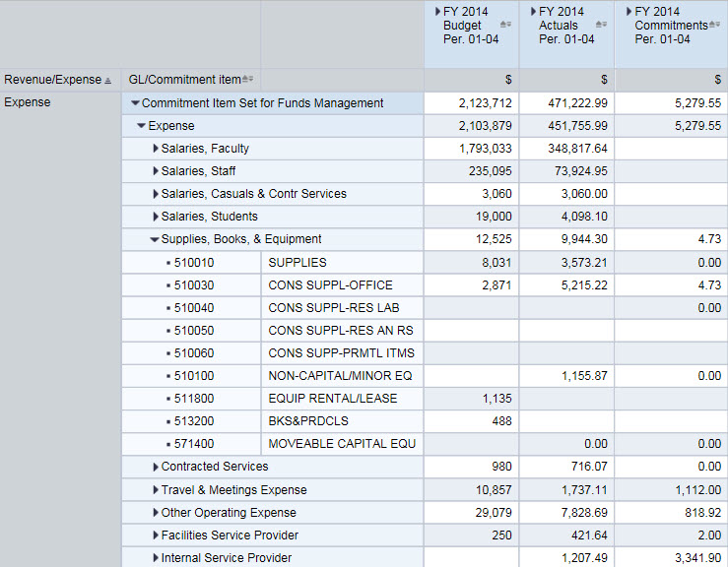Click Supplies budget value 12,525
Image resolution: width=728 pixels, height=567 pixels.
click(x=494, y=239)
